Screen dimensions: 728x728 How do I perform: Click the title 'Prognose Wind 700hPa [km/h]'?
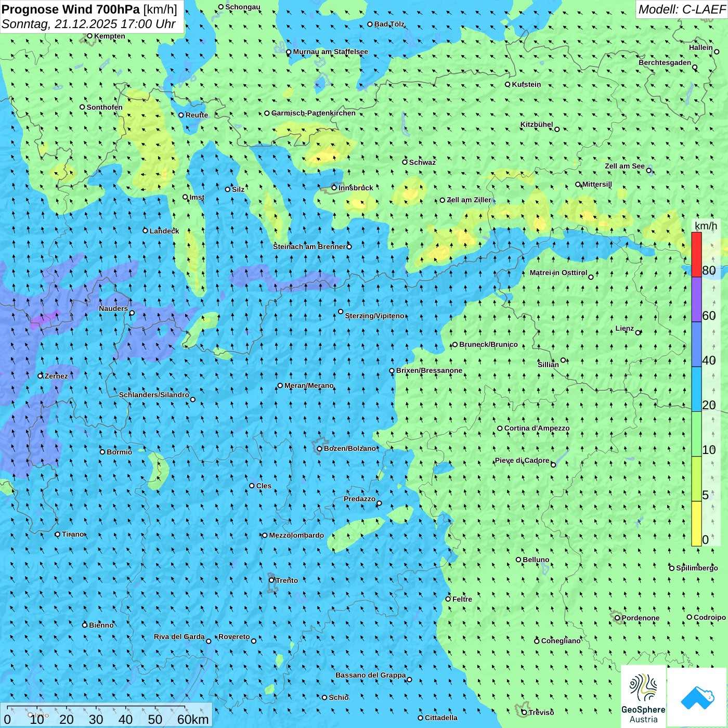coord(89,9)
